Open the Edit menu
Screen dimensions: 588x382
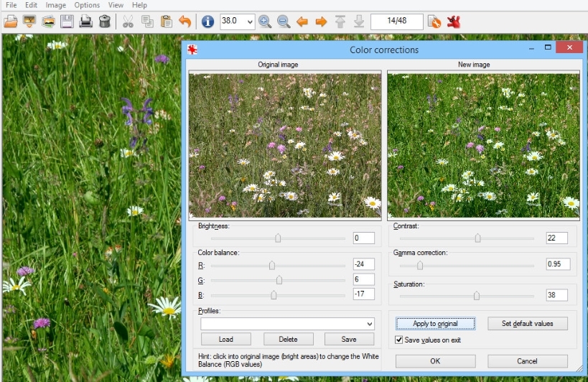(x=31, y=5)
